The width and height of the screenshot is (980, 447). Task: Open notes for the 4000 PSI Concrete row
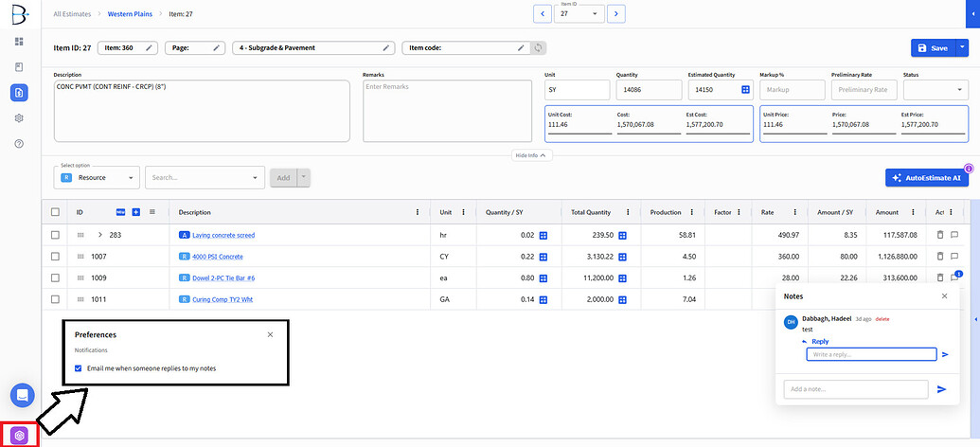click(954, 257)
